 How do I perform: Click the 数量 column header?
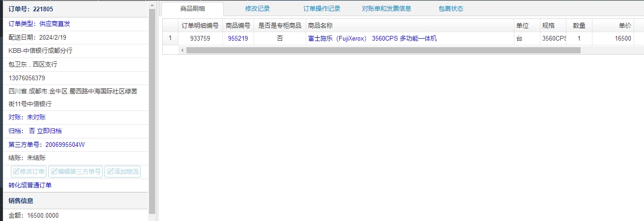(579, 25)
